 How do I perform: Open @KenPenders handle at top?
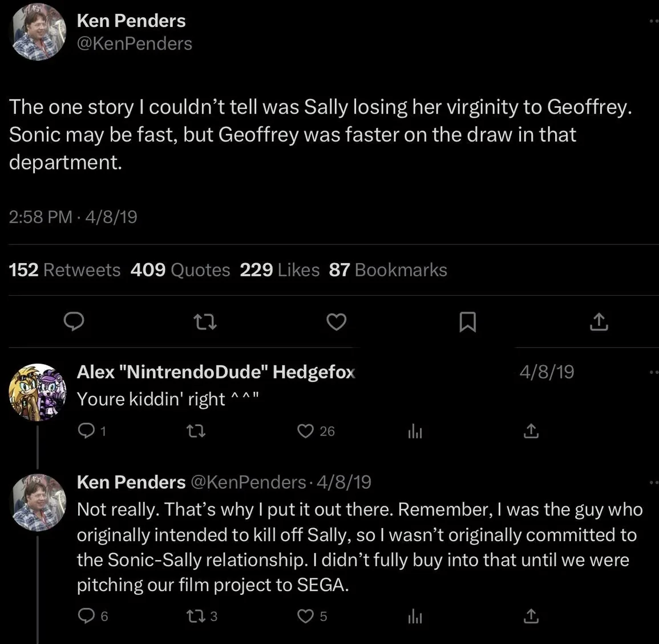click(135, 44)
